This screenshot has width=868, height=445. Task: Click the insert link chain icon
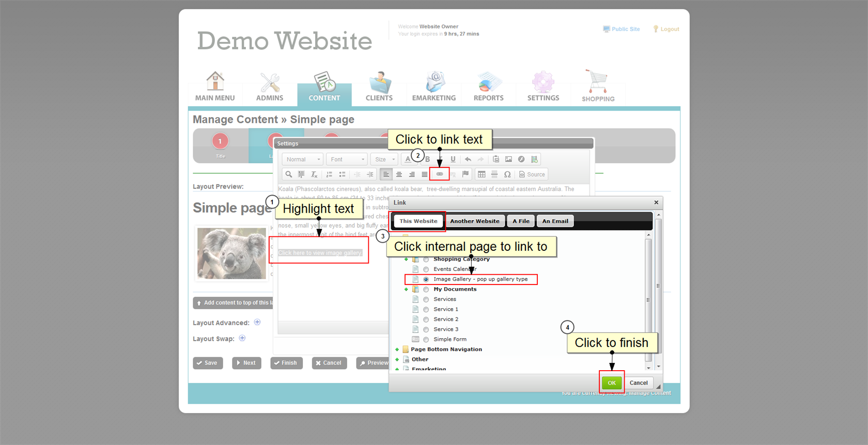(440, 174)
